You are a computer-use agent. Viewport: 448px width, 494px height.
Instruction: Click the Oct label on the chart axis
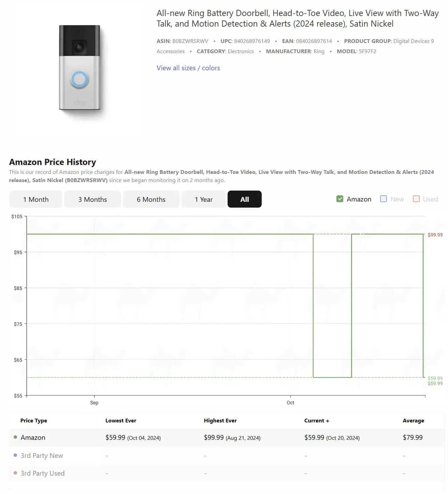[290, 403]
